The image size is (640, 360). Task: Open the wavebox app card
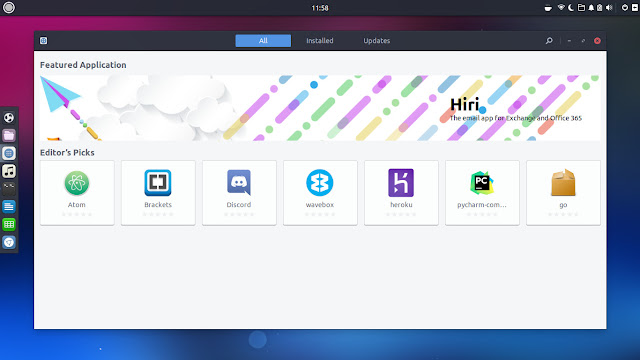point(320,193)
